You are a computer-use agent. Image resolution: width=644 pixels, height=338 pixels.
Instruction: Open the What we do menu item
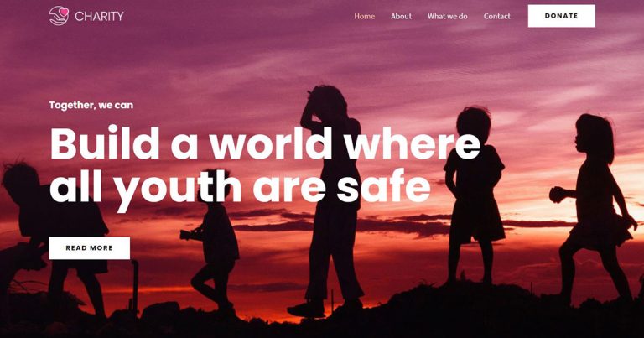(447, 16)
